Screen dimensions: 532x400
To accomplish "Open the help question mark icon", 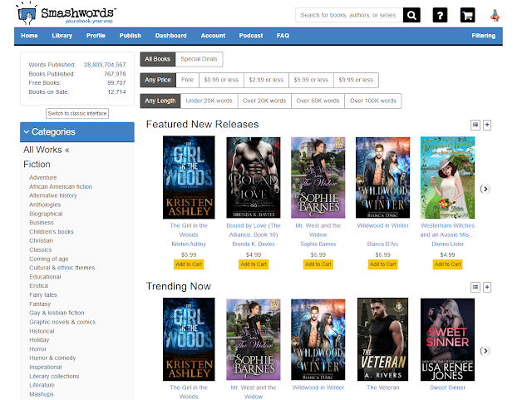I will [x=440, y=15].
